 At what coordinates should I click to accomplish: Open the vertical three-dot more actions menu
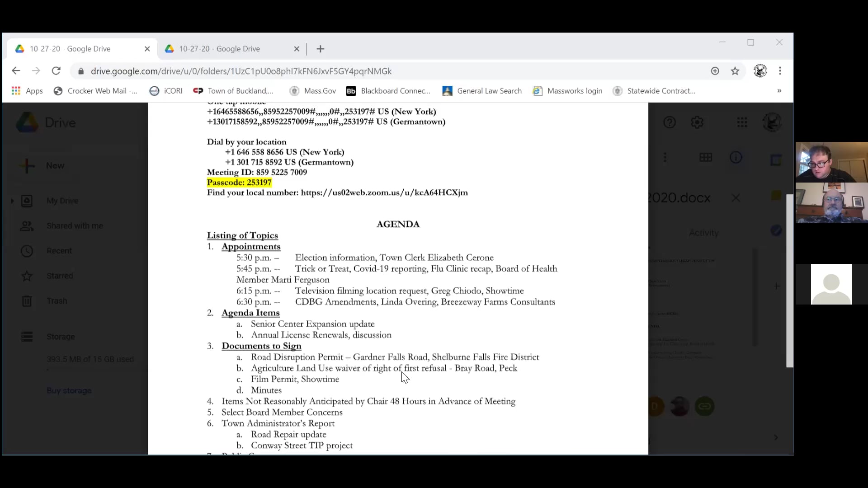coord(665,157)
